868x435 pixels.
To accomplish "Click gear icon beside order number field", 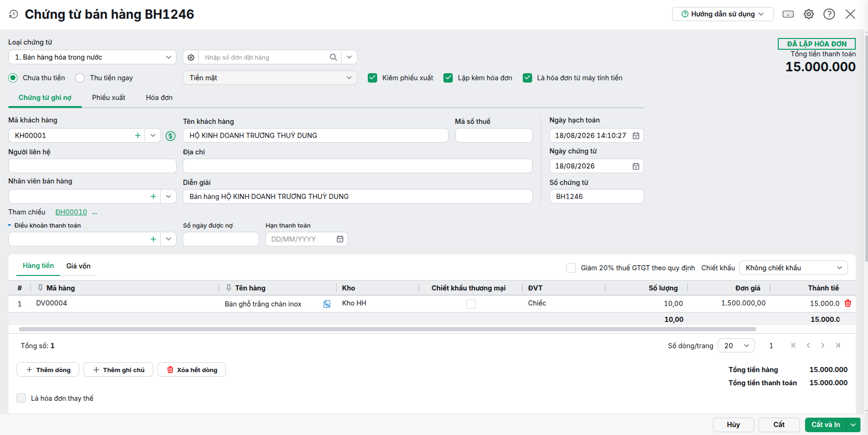I will pos(191,57).
